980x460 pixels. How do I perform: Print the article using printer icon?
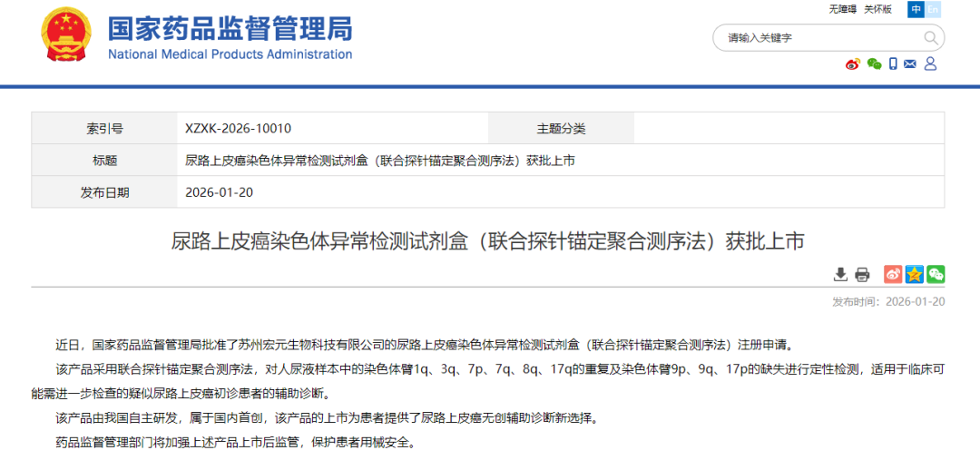click(863, 274)
